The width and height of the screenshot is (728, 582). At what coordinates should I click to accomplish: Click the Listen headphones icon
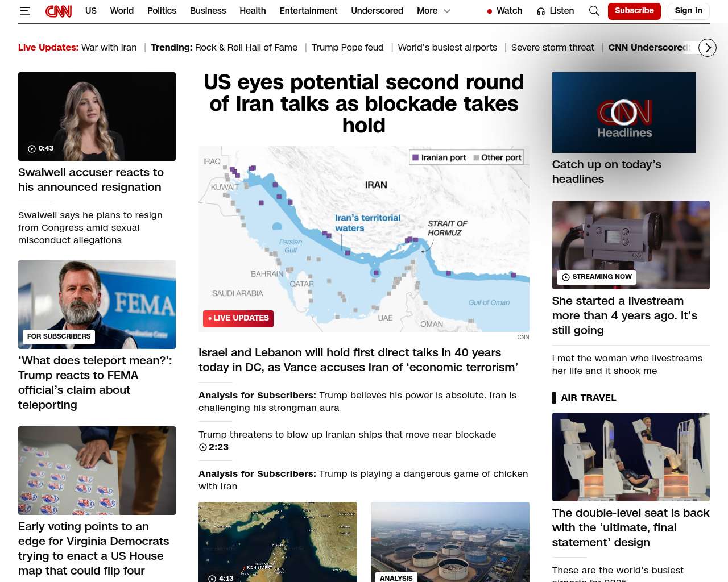pyautogui.click(x=541, y=11)
